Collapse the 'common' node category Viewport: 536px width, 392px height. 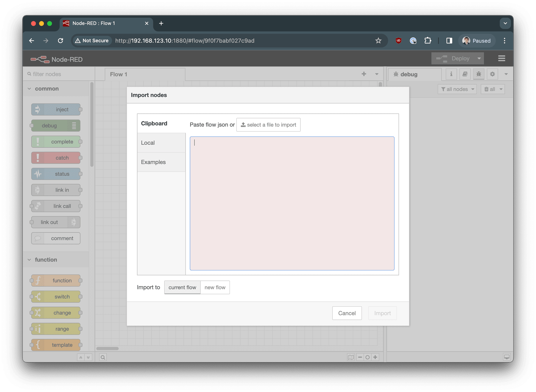click(29, 88)
